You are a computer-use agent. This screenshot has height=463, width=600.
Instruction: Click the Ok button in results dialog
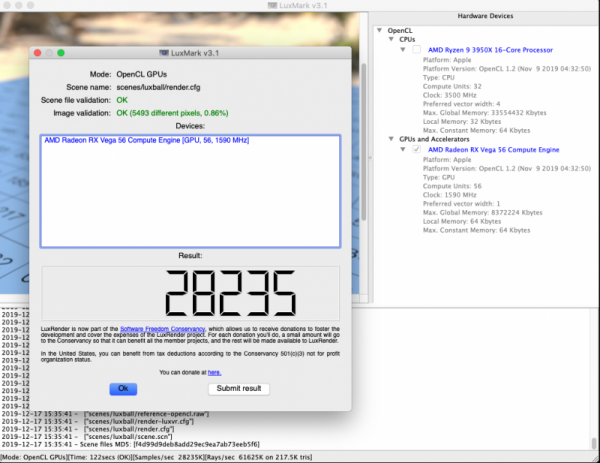coord(123,389)
